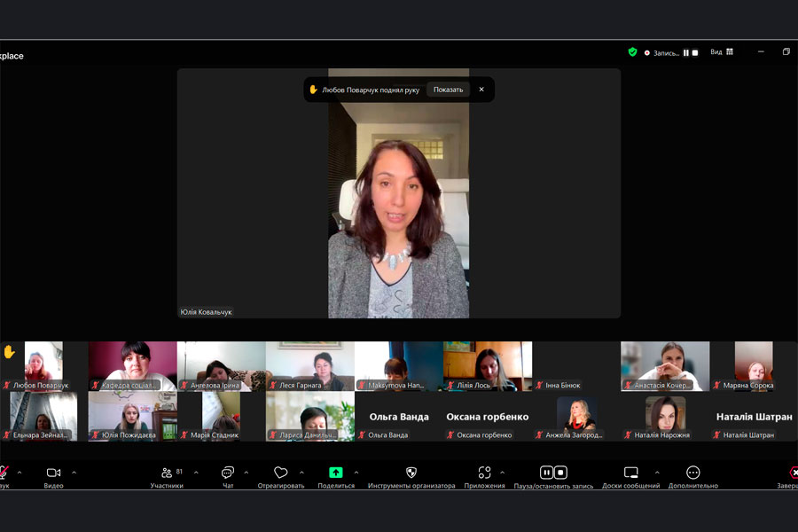
Task: Toggle the microphone mute button
Action: pos(3,473)
